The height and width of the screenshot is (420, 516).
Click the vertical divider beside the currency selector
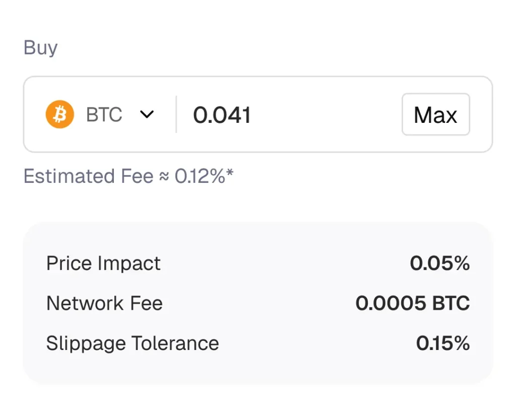pyautogui.click(x=176, y=114)
